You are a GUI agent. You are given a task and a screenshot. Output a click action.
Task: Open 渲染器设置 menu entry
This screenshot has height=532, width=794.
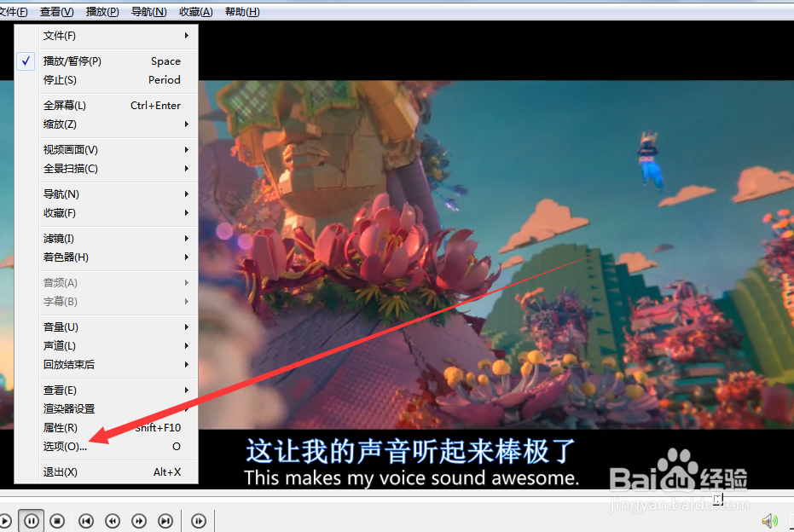coord(107,409)
